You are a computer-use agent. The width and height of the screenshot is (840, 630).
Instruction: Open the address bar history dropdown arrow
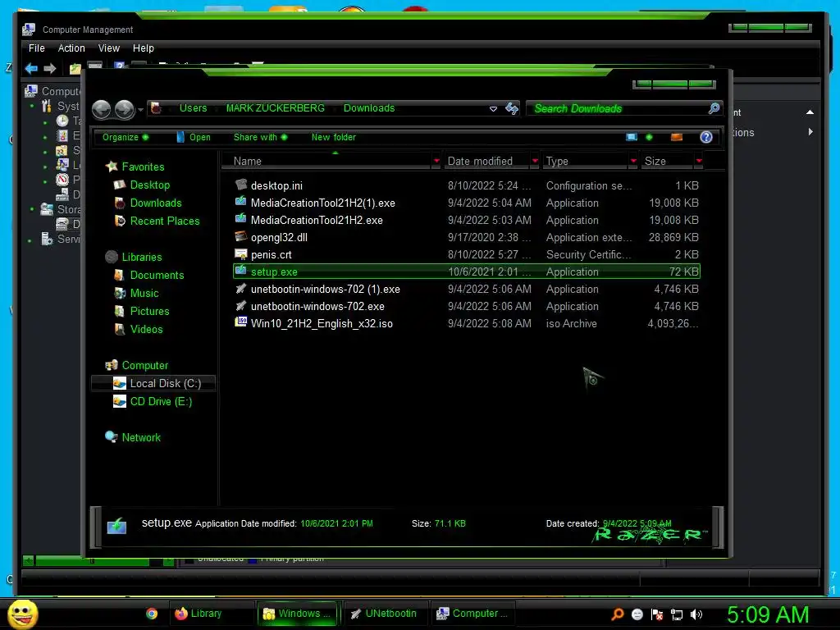(493, 109)
